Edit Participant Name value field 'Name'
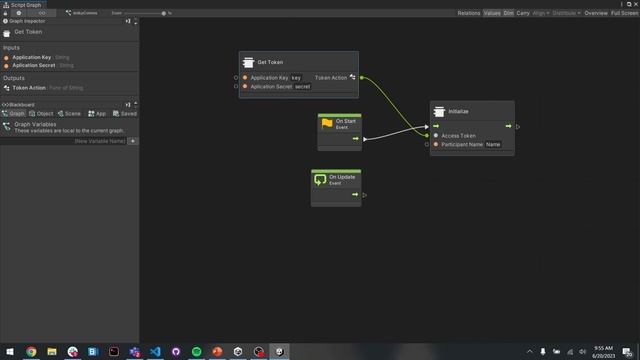Viewport: 640px width, 360px height. pos(493,144)
